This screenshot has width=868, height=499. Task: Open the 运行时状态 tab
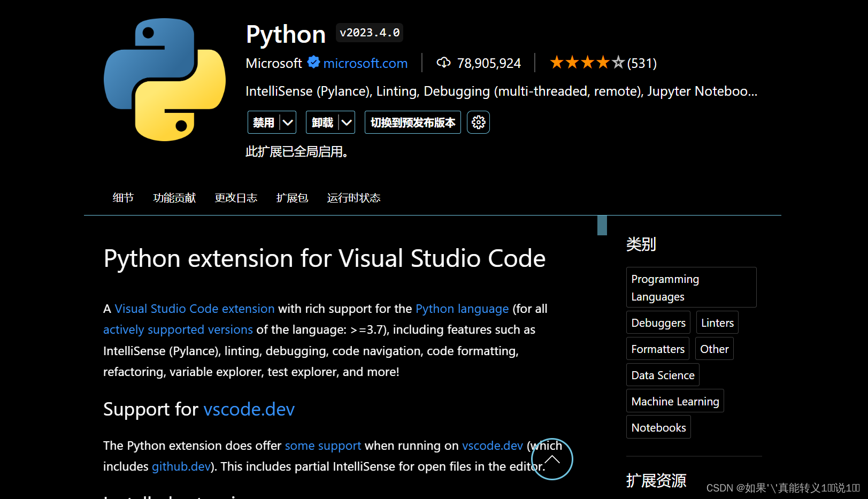click(354, 198)
